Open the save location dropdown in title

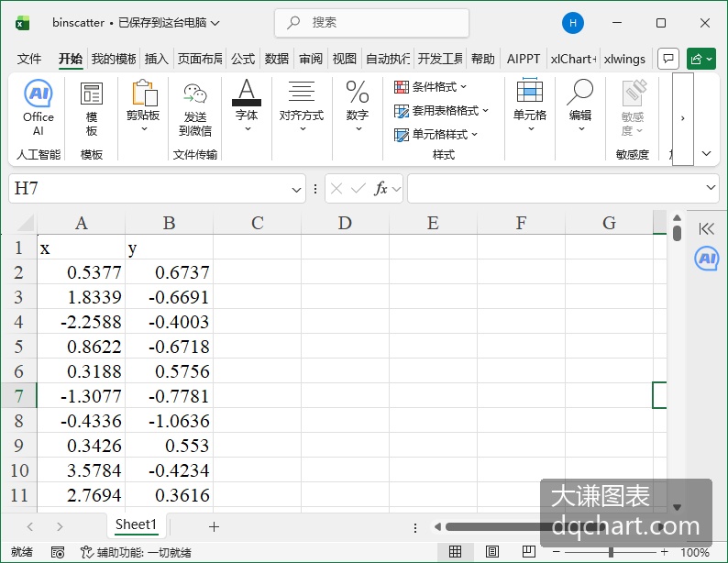tap(215, 23)
